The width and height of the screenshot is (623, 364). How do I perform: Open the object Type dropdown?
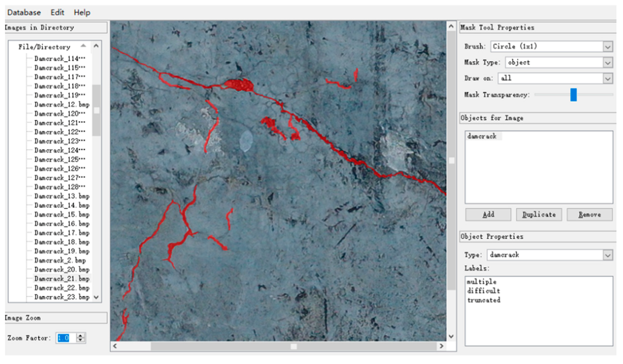click(x=608, y=255)
